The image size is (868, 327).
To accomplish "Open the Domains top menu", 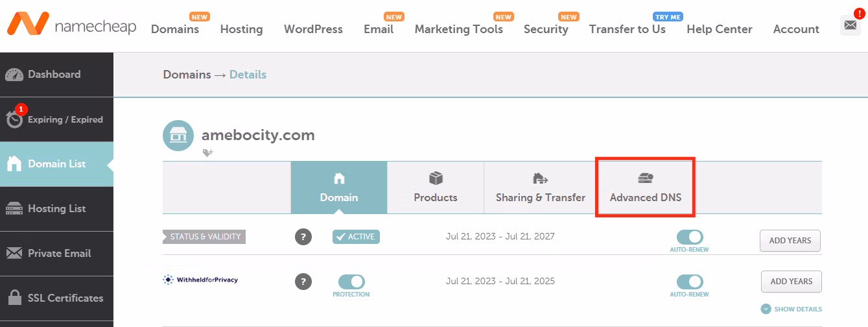I will (175, 29).
